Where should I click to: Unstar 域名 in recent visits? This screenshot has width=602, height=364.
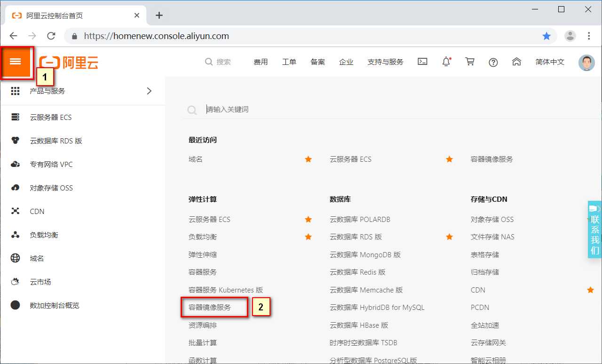tap(308, 159)
